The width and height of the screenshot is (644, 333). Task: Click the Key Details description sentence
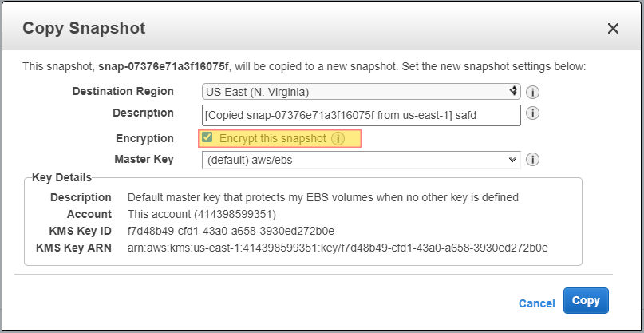click(323, 197)
